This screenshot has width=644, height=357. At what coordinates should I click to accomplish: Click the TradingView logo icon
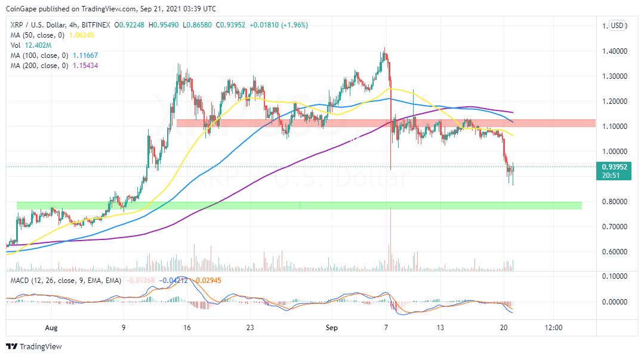(12, 346)
